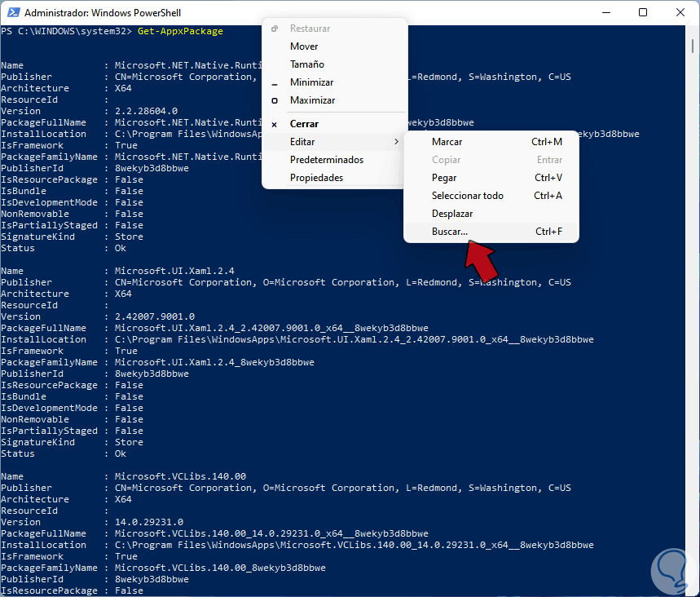The image size is (700, 597).
Task: Click the vertical scrollbar thumb
Action: click(x=693, y=46)
